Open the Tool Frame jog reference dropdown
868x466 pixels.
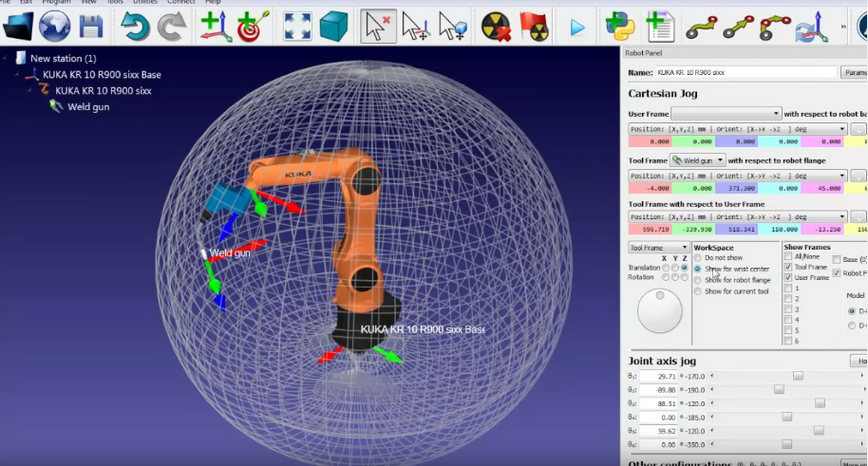coord(659,248)
